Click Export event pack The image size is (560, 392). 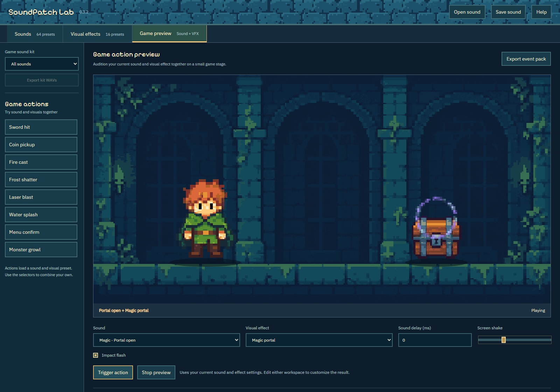pyautogui.click(x=526, y=59)
